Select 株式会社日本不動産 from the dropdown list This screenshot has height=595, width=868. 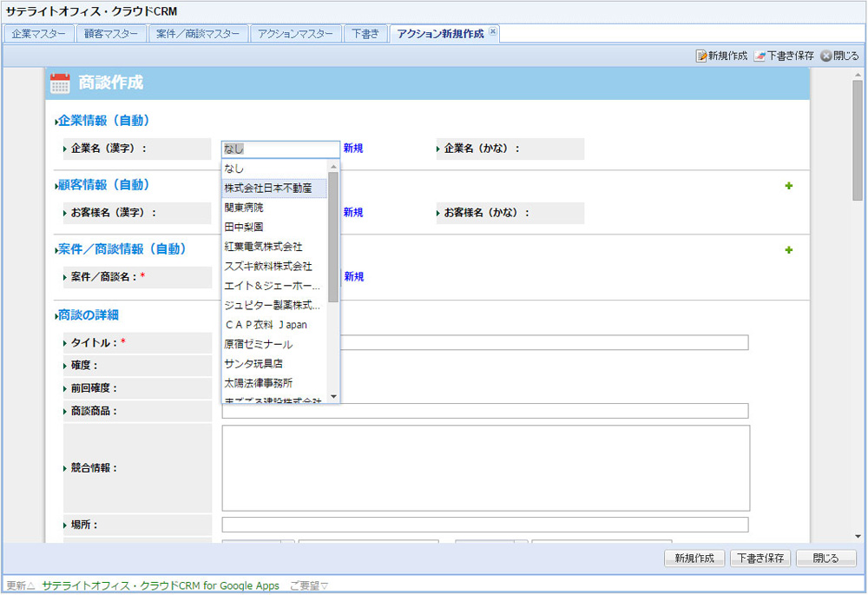click(267, 188)
